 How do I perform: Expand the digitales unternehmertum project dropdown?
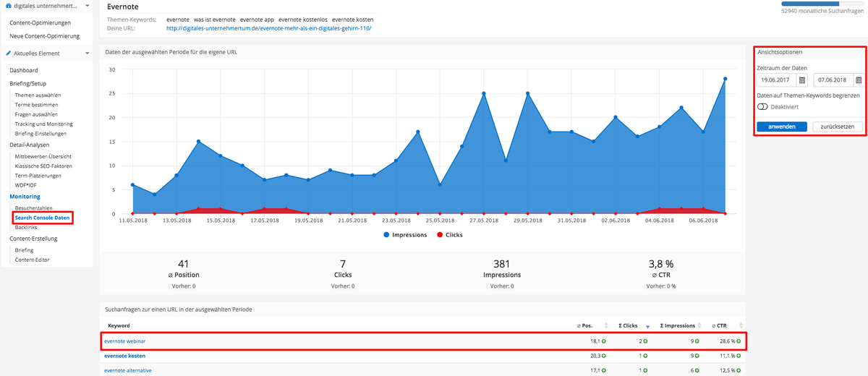tap(87, 6)
